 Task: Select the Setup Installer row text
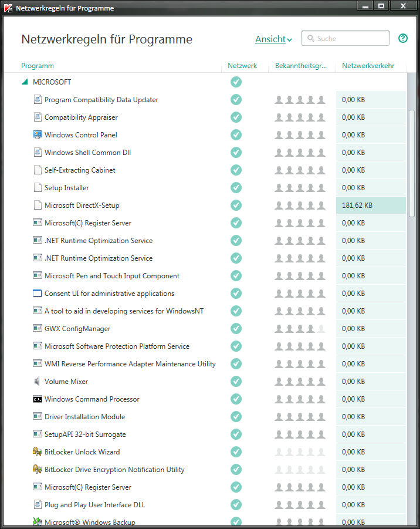[x=67, y=187]
